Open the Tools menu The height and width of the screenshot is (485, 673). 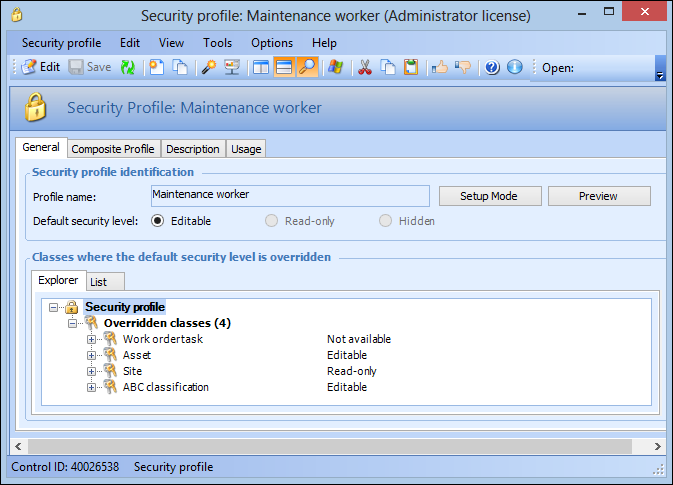click(x=217, y=43)
